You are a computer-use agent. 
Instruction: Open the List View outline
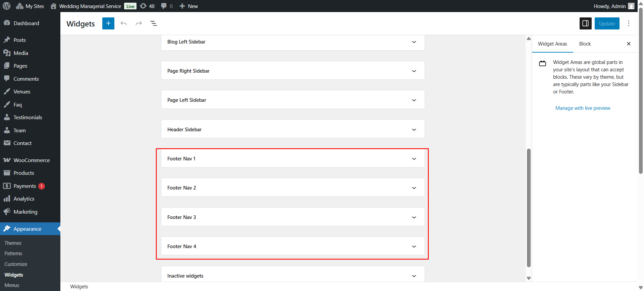coord(154,23)
